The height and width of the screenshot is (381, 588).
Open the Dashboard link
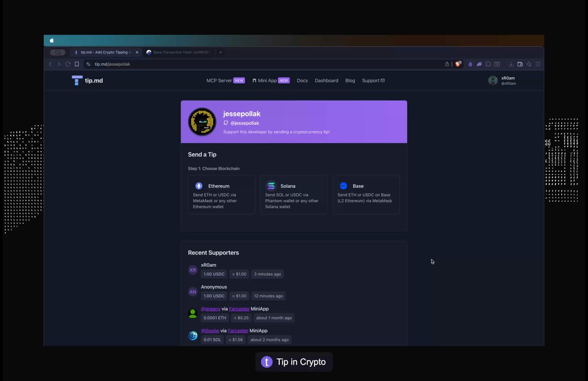tap(326, 80)
